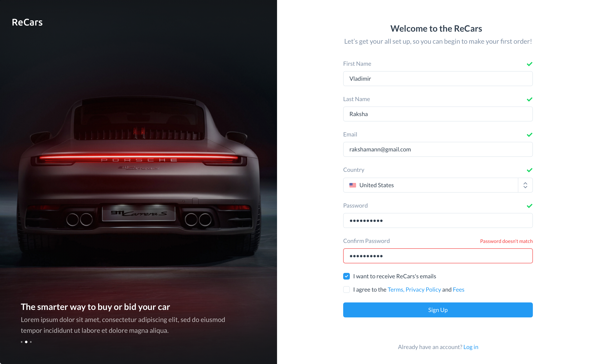Click the Sign Up button
Screen dimensions: 599x364
(x=438, y=310)
